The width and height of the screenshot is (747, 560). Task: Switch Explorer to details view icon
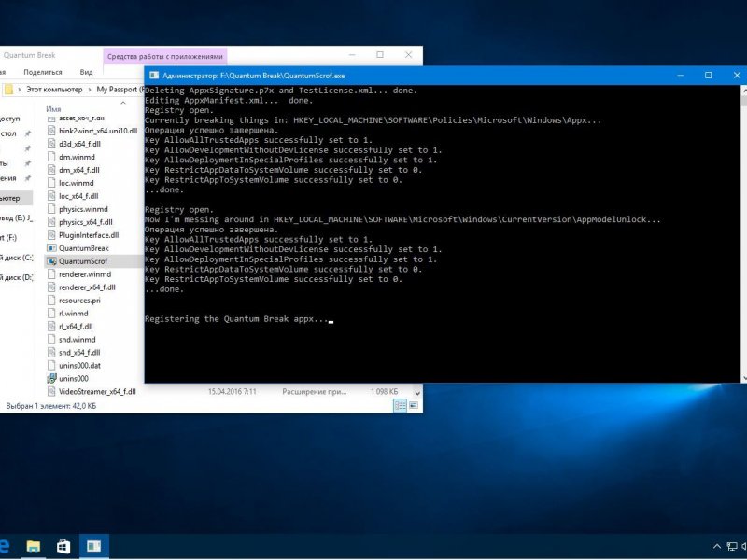pyautogui.click(x=400, y=405)
